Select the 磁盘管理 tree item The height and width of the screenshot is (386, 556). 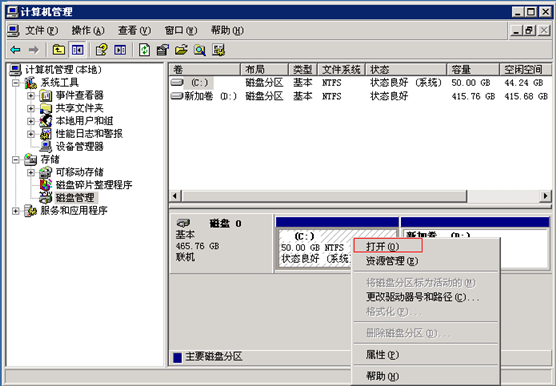(x=75, y=198)
